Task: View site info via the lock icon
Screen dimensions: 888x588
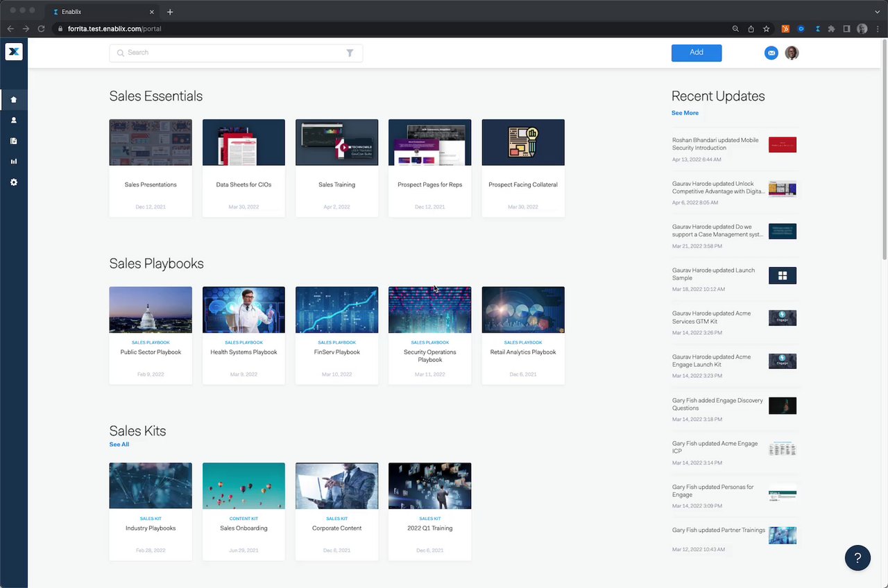Action: click(x=60, y=29)
